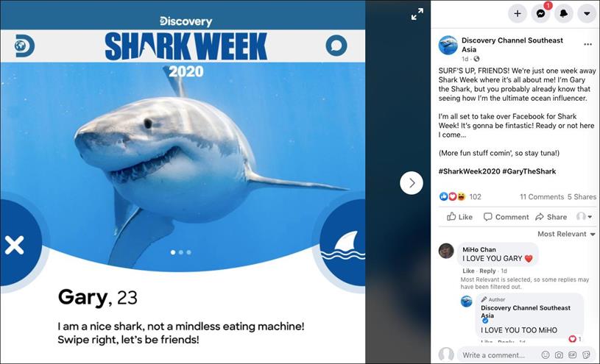Open the sticker picker in comment box
The height and width of the screenshot is (364, 600).
tap(585, 355)
